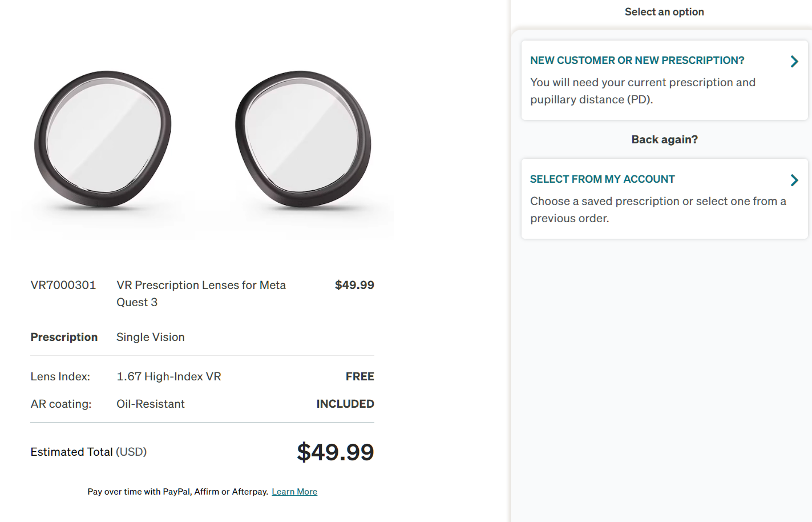
Task: Click the Single Vision prescription value
Action: pyautogui.click(x=150, y=337)
